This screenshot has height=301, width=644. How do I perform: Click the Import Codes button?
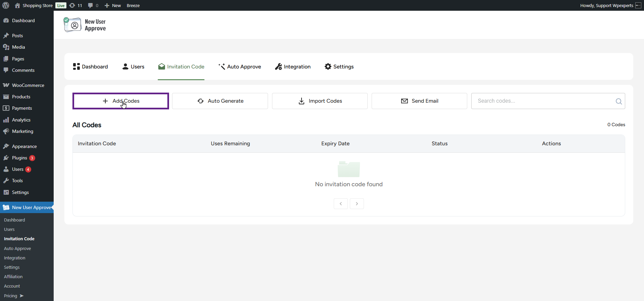[x=320, y=101]
